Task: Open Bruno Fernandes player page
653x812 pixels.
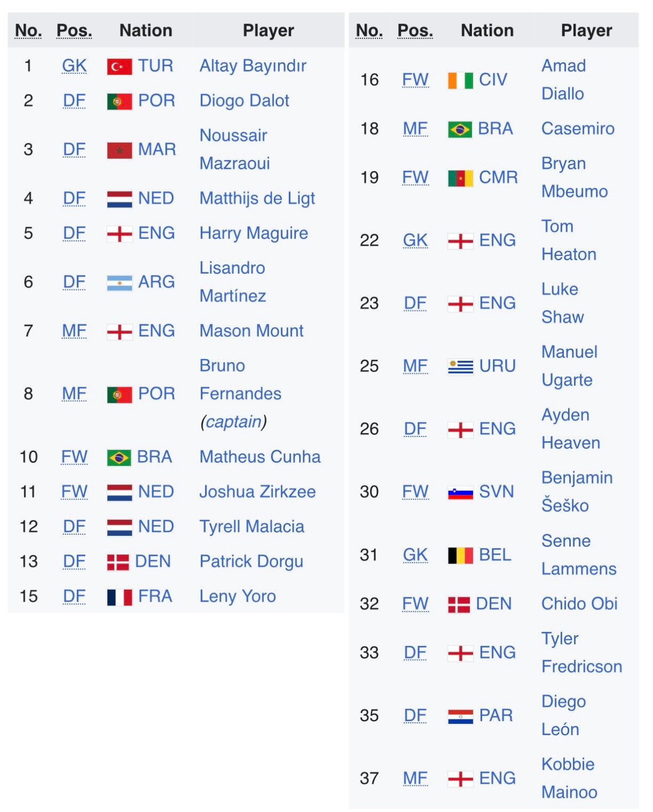Action: (x=240, y=394)
